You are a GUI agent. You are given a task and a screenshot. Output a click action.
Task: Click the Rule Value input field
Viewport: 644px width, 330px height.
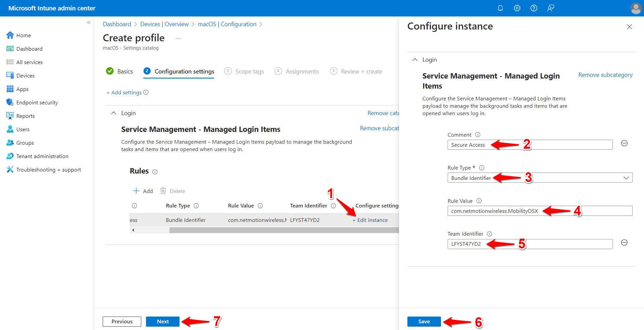pyautogui.click(x=540, y=211)
